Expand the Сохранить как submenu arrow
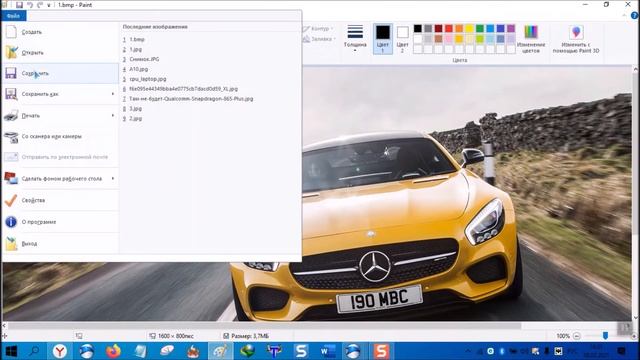Viewport: 640px width, 360px height. (113, 94)
